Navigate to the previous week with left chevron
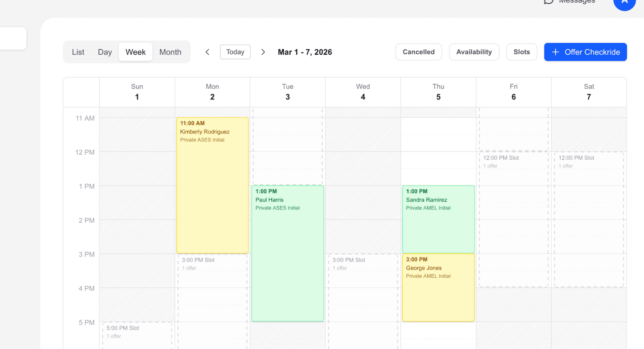644x349 pixels. (207, 52)
